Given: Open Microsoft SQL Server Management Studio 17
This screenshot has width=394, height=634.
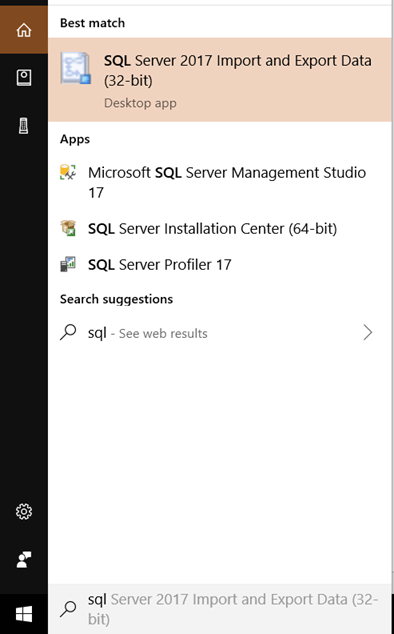Looking at the screenshot, I should (220, 182).
